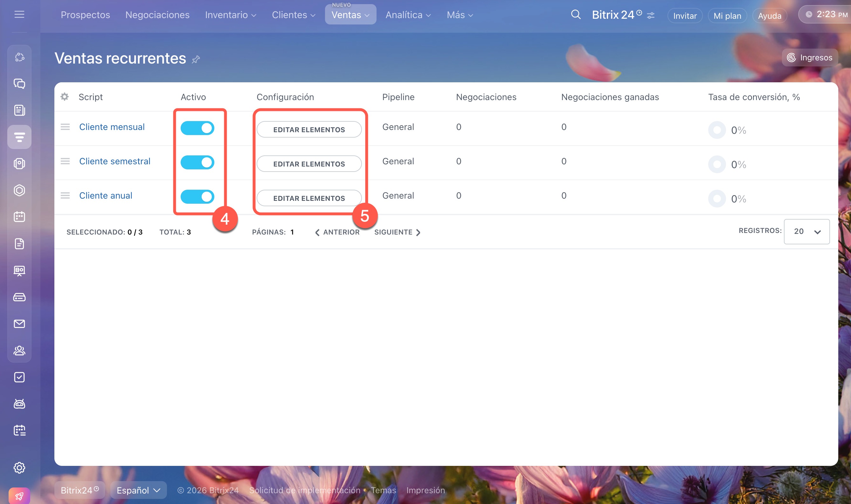Click the search magnifier icon

coord(575,15)
